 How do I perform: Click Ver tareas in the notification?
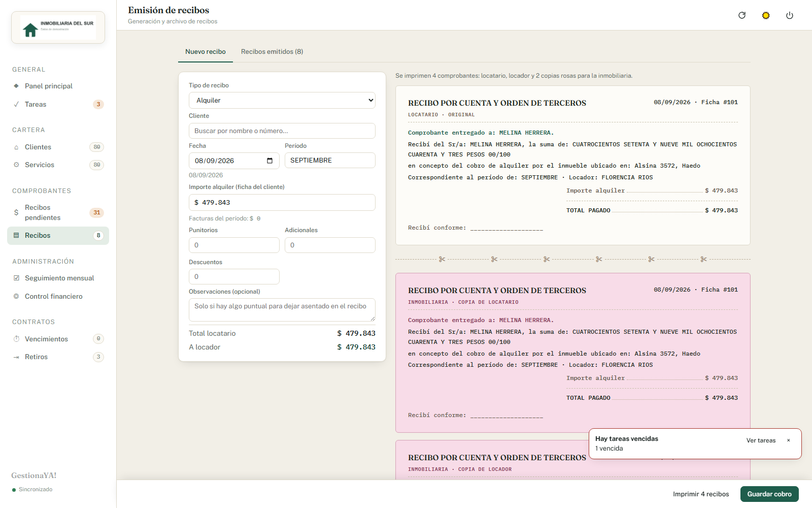pyautogui.click(x=761, y=440)
